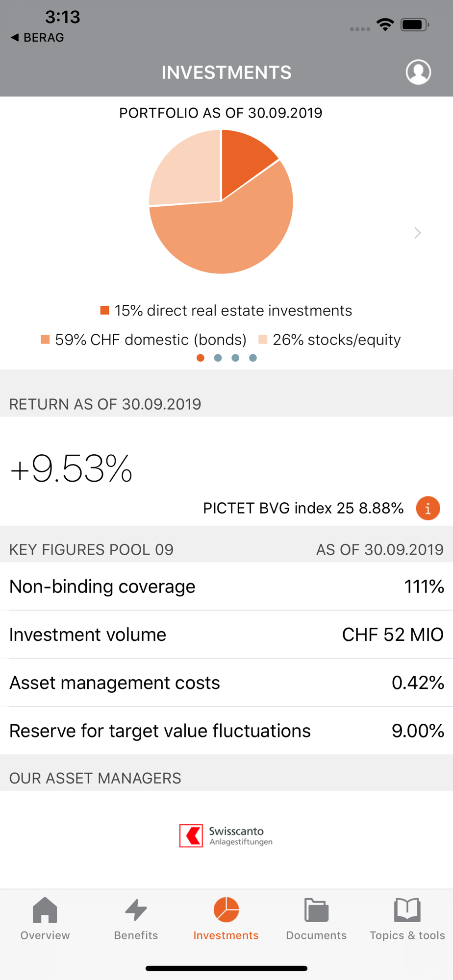Viewport: 453px width, 980px height.
Task: Tap the CHF domestic bonds pie slice
Action: [230, 235]
